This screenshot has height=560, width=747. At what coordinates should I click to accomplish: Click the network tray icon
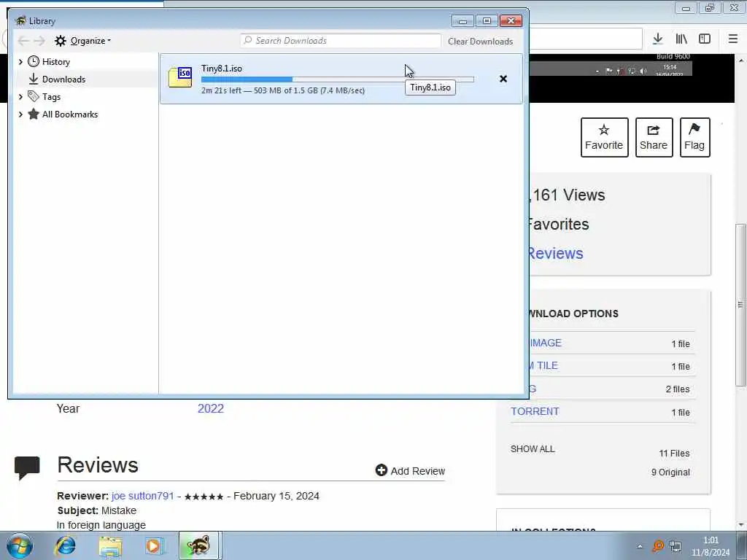pyautogui.click(x=675, y=546)
